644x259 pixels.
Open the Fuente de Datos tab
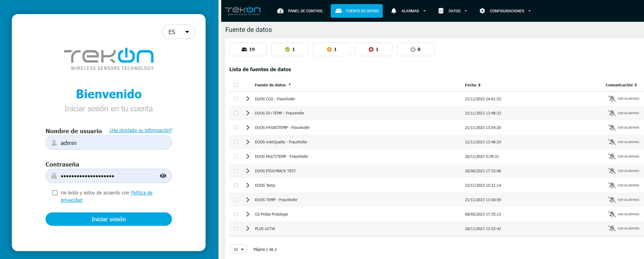[357, 11]
